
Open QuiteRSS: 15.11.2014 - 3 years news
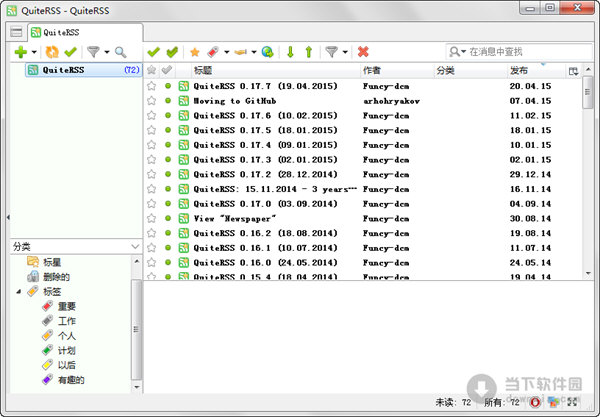[x=275, y=189]
